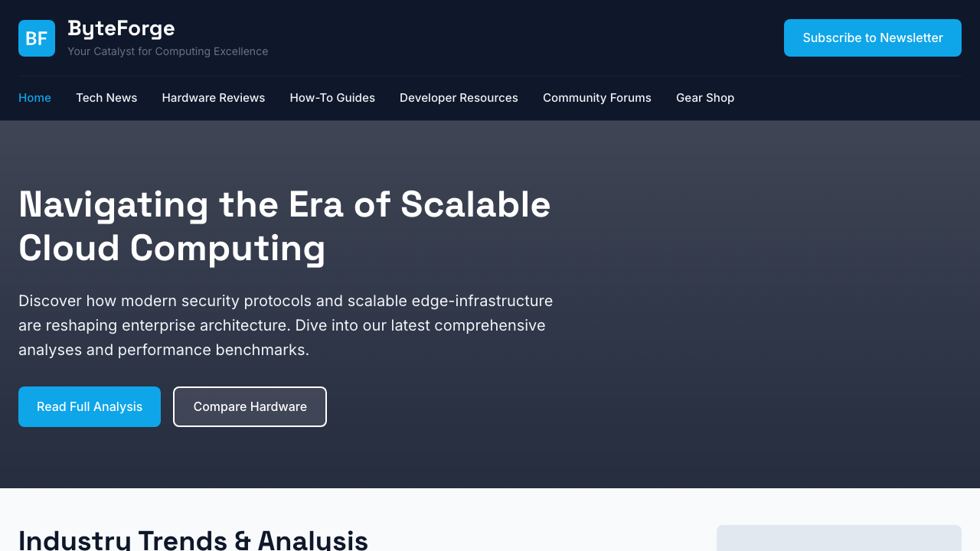
Task: Open Hardware Reviews in navigation
Action: tap(213, 98)
